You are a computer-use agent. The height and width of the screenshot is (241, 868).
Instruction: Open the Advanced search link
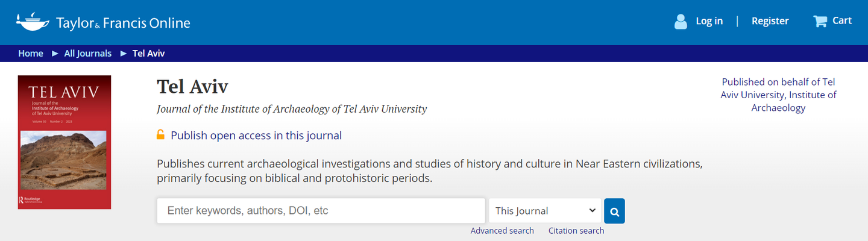point(502,231)
